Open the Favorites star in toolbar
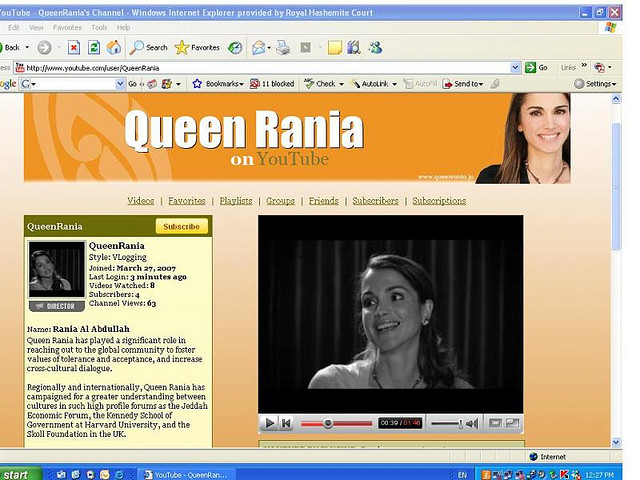Image resolution: width=640 pixels, height=480 pixels. point(197,47)
